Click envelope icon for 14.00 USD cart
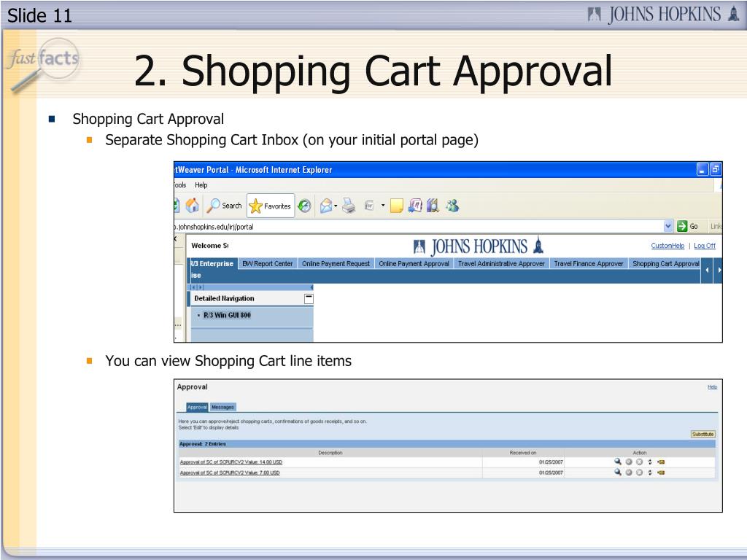The width and height of the screenshot is (747, 560). tap(661, 462)
